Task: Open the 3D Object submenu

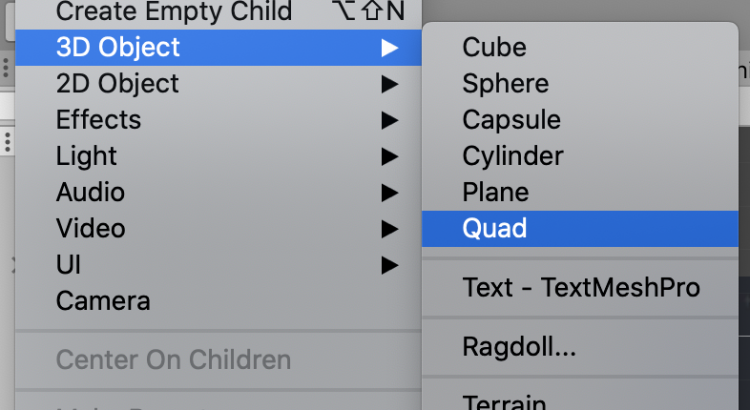Action: [x=118, y=47]
